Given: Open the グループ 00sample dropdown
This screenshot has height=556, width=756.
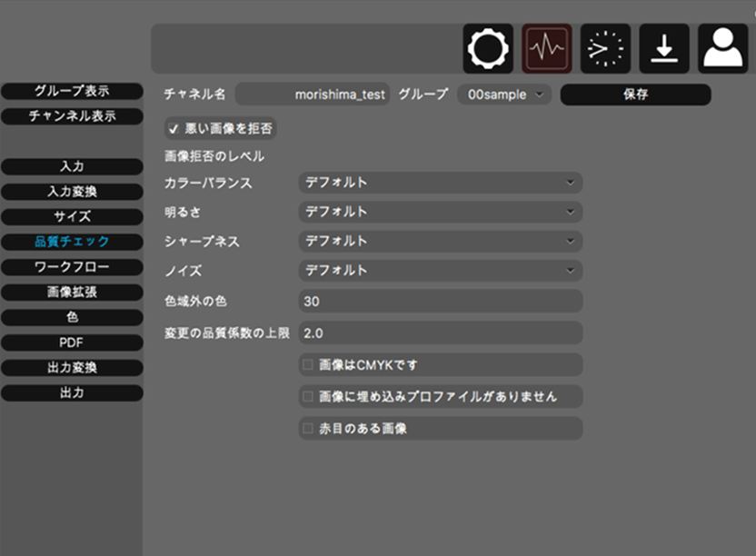Looking at the screenshot, I should (503, 94).
